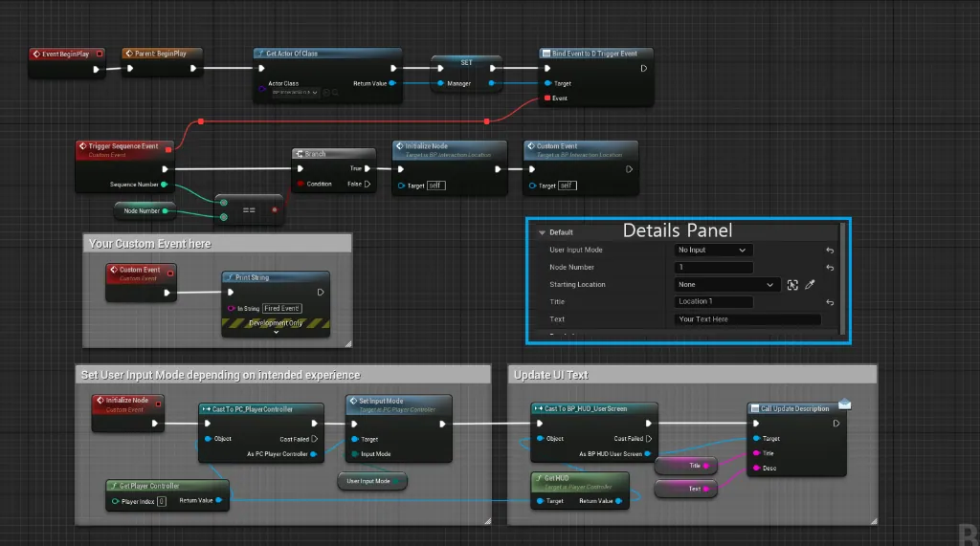The height and width of the screenshot is (546, 980).
Task: Click Custom Event node inside Your Custom Event
Action: click(141, 282)
